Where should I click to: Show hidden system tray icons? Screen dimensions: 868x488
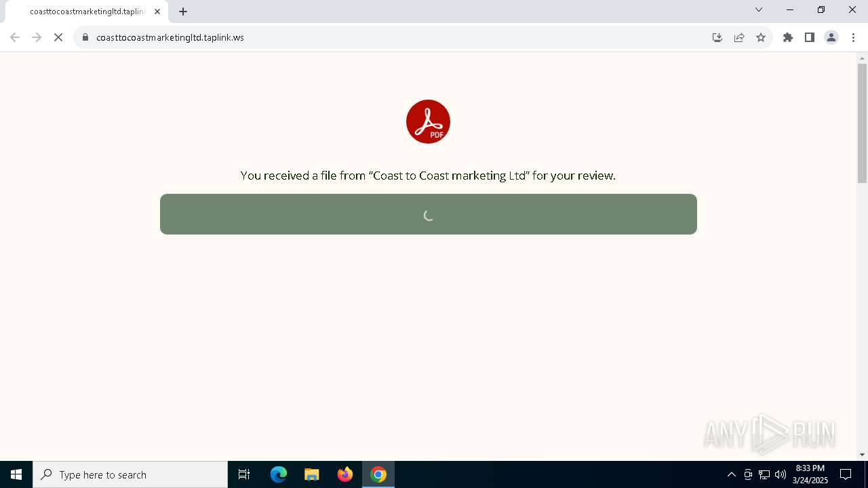tap(731, 474)
